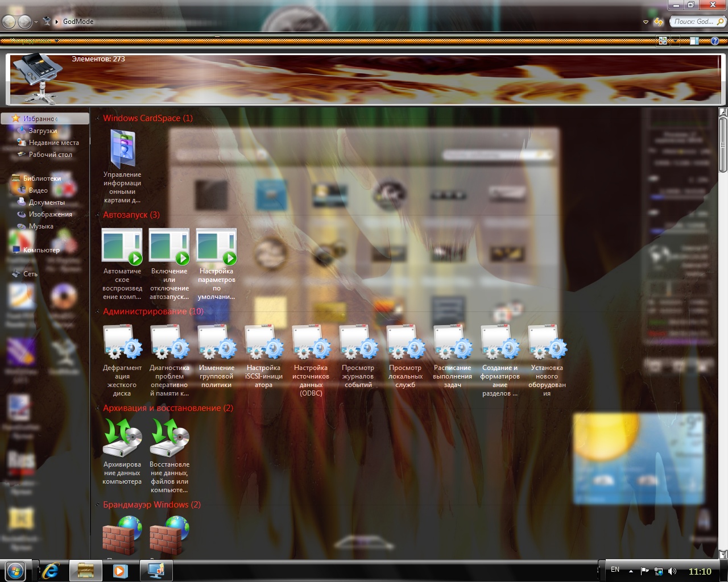Open the new hardware installation item
The image size is (728, 582).
pos(547,361)
